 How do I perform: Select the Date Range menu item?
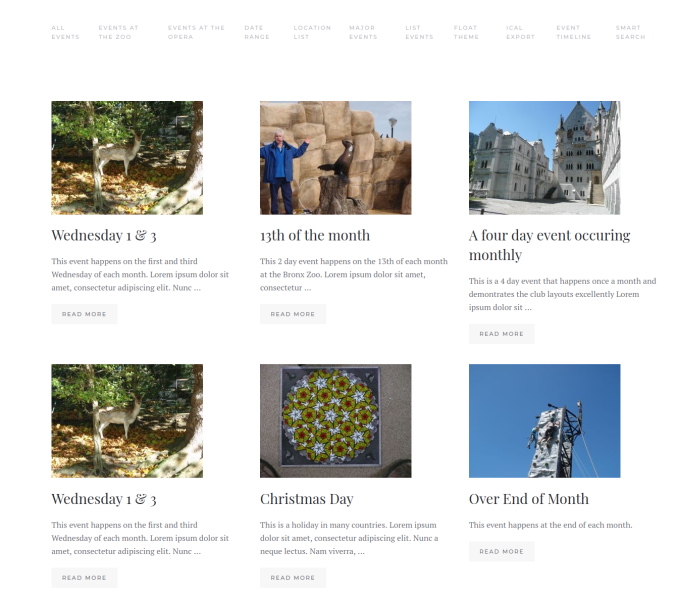[257, 32]
